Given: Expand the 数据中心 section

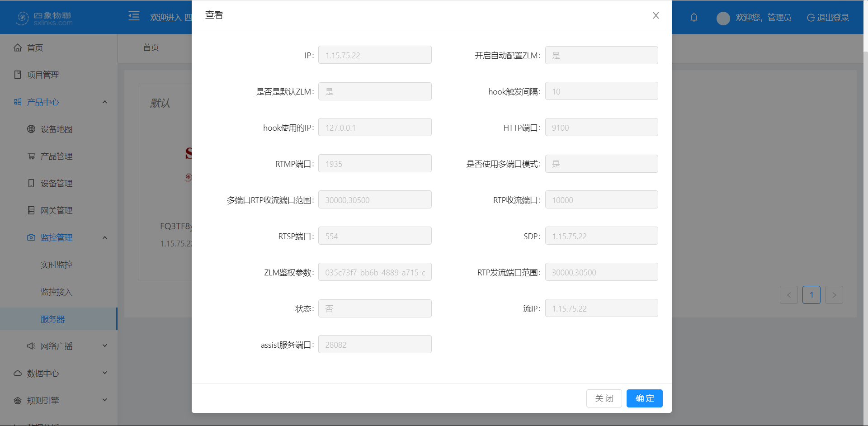Looking at the screenshot, I should (105, 373).
